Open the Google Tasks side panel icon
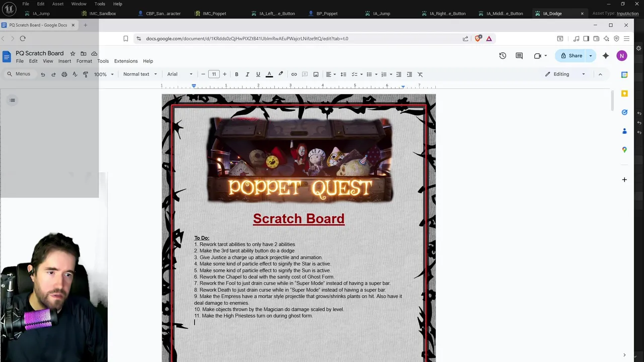This screenshot has width=644, height=362. (624, 112)
